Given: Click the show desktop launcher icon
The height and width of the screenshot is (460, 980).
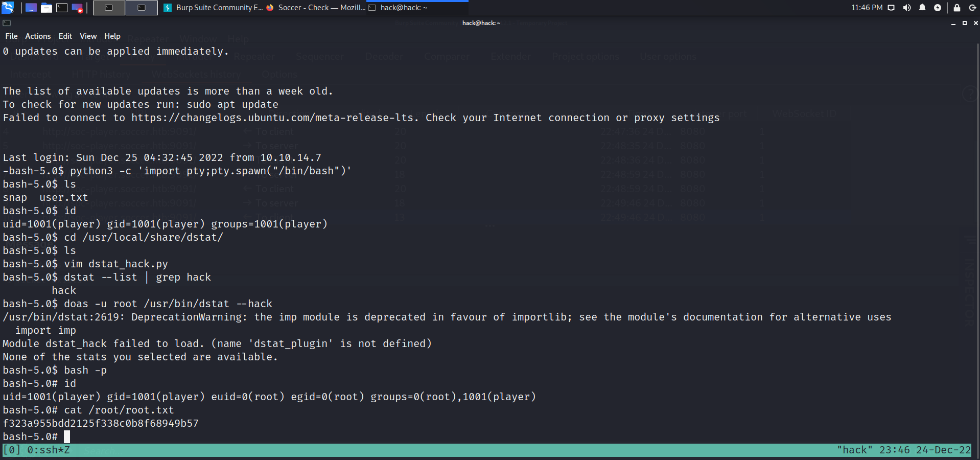Looking at the screenshot, I should tap(31, 8).
